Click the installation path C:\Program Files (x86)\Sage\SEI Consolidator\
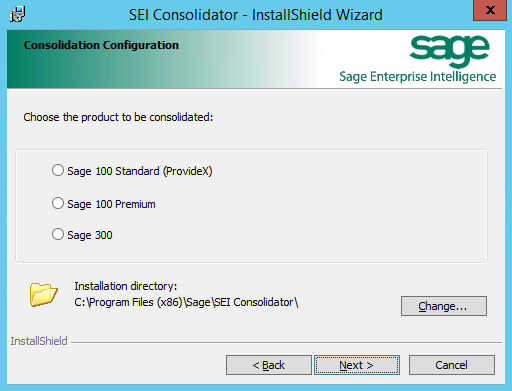 (x=186, y=302)
